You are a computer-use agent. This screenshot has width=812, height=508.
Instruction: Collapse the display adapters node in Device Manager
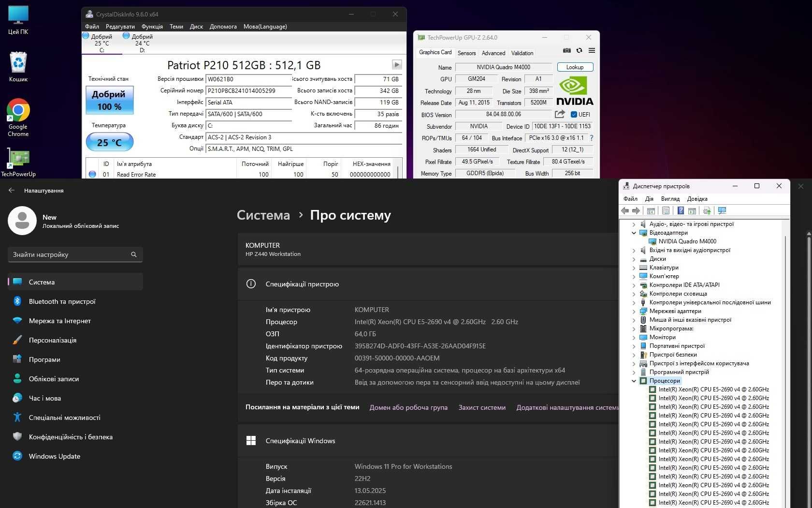tap(634, 233)
